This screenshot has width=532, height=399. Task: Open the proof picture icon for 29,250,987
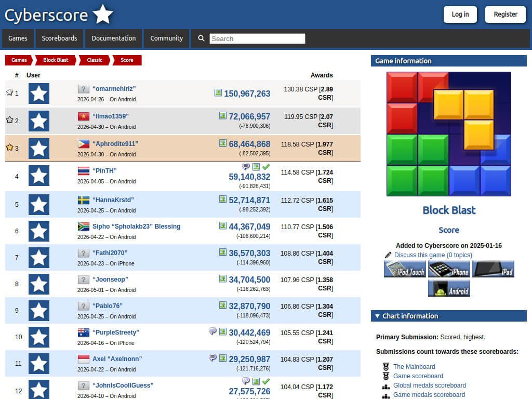coord(223,358)
